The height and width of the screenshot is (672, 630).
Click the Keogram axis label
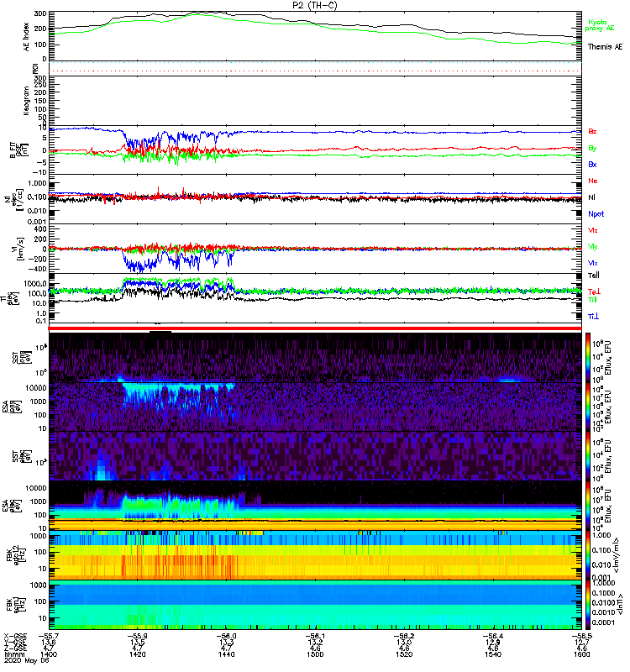[27, 101]
